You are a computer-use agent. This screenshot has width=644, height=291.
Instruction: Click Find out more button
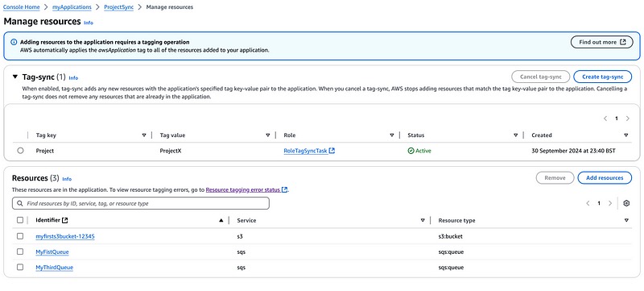[602, 42]
